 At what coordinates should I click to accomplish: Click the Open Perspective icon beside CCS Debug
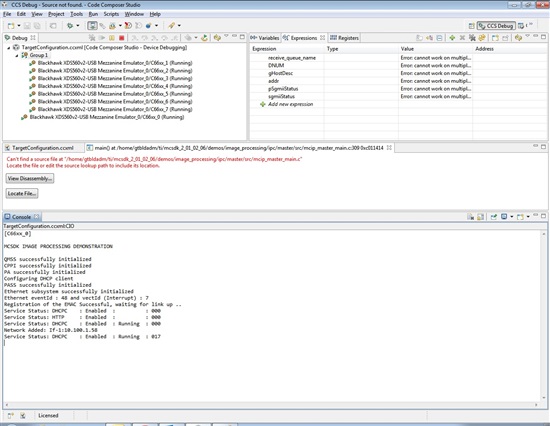tap(471, 26)
